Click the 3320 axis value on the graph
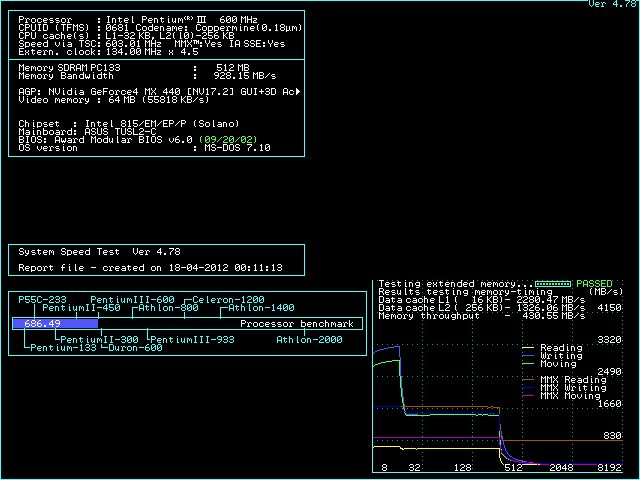This screenshot has height=480, width=640. point(609,340)
